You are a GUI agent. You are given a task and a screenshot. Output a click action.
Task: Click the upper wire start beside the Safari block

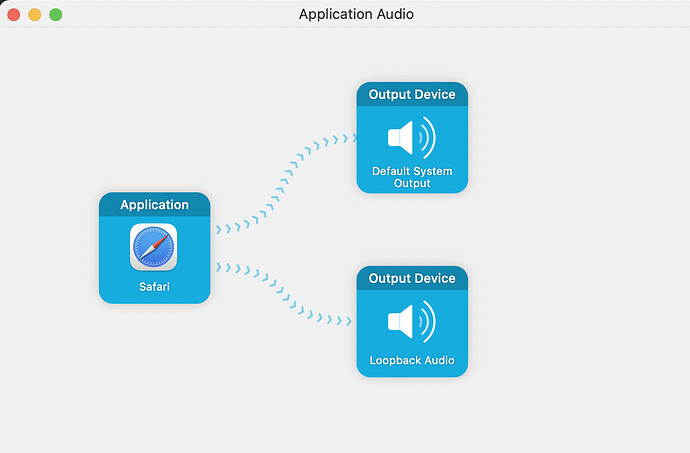221,229
